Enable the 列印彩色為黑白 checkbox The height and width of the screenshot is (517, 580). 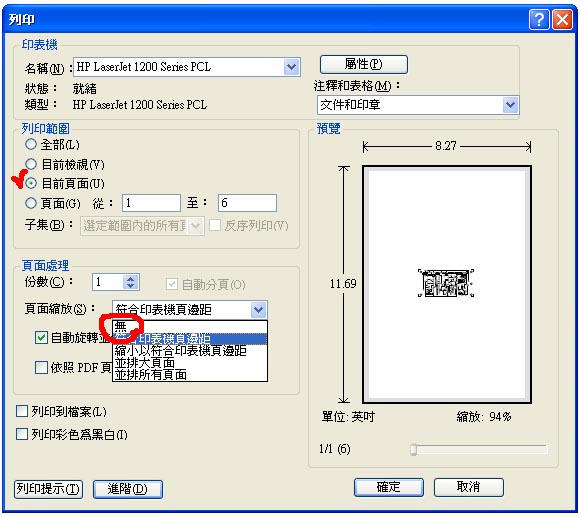click(22, 434)
